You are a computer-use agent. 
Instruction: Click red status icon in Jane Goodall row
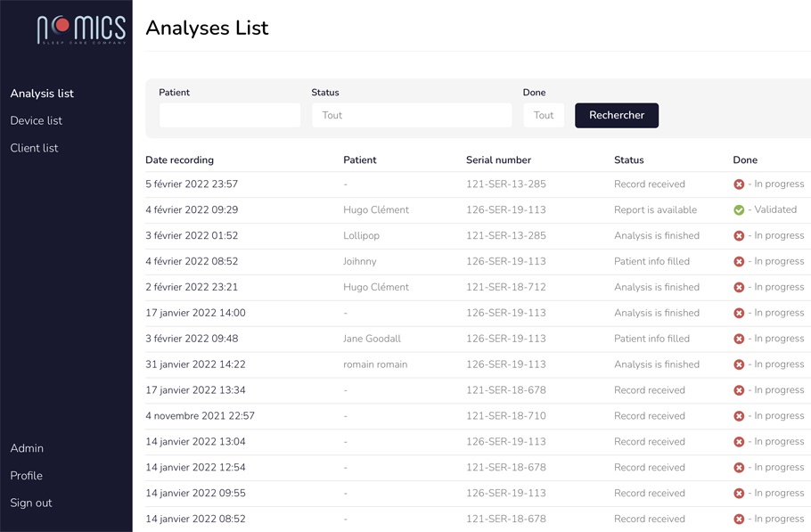tap(739, 339)
